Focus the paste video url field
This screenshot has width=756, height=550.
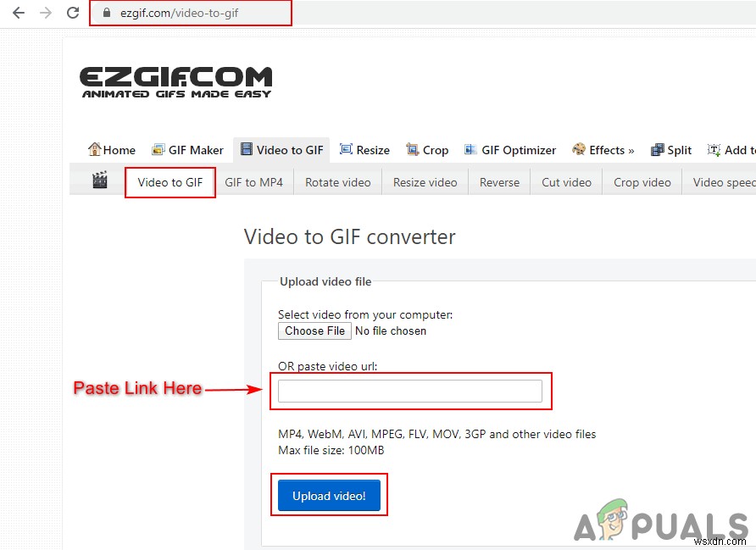tap(410, 391)
